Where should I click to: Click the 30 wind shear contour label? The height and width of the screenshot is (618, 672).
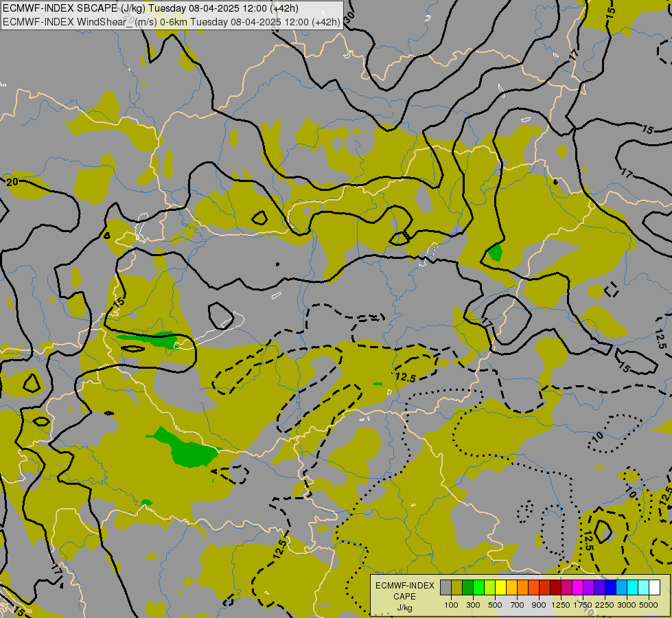(349, 16)
